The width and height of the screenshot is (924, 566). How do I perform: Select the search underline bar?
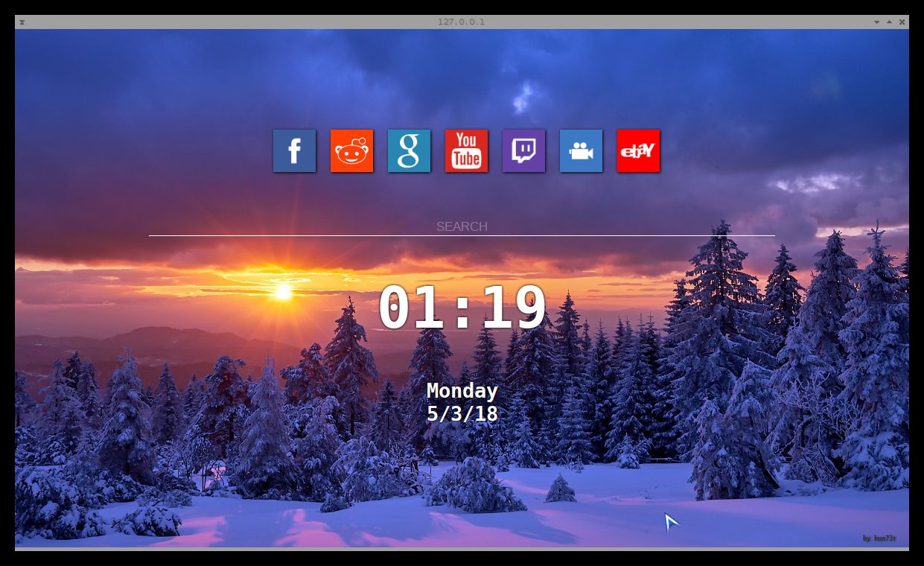tap(462, 237)
